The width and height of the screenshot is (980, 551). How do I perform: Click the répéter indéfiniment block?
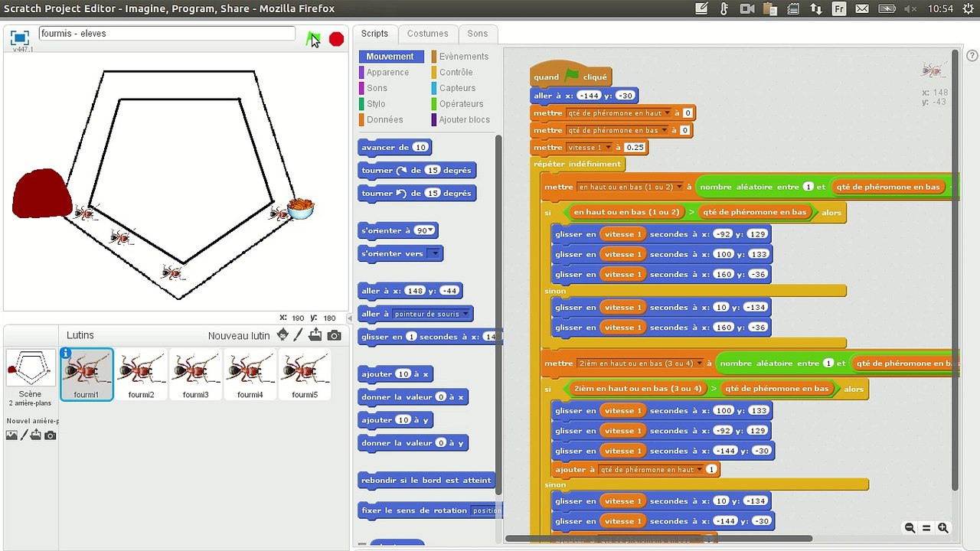578,164
